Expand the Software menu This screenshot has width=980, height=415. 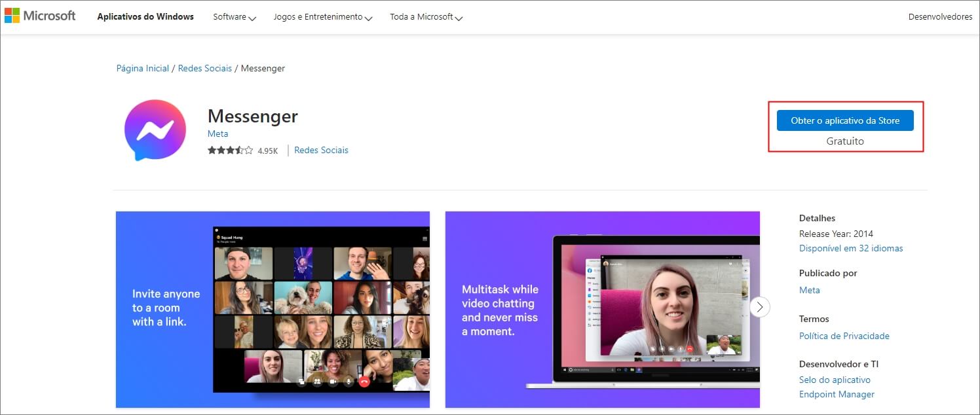click(235, 17)
